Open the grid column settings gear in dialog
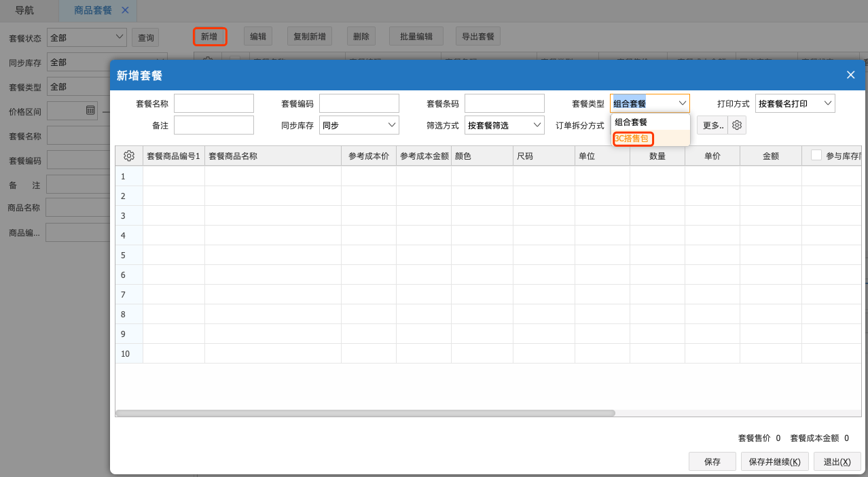Screen dimensions: 868x477 point(129,156)
